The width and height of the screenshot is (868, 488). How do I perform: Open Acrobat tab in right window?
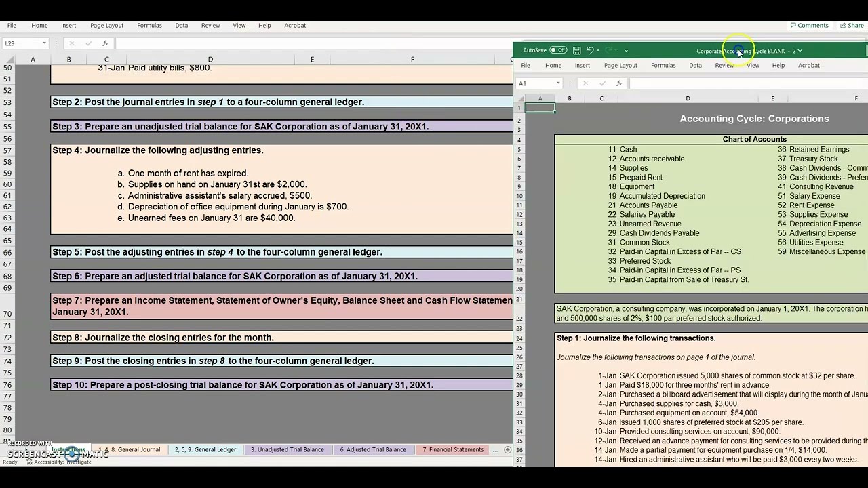click(x=809, y=65)
